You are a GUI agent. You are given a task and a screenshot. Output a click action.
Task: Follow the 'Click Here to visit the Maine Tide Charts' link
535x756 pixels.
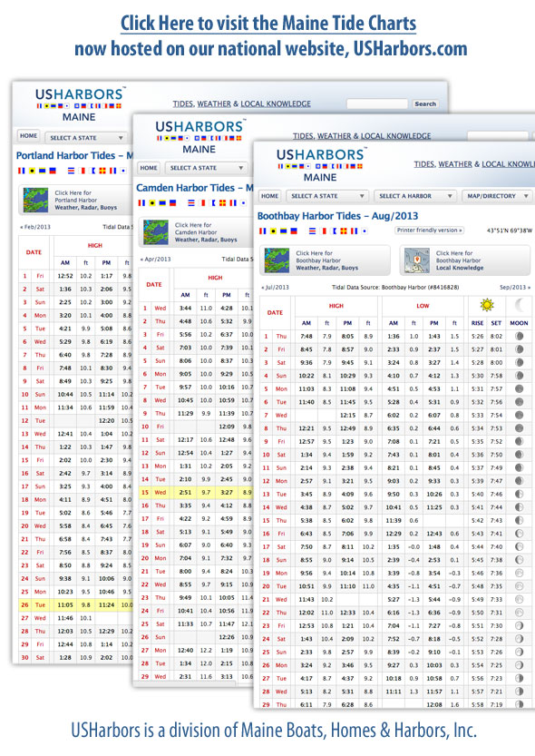coord(268,24)
